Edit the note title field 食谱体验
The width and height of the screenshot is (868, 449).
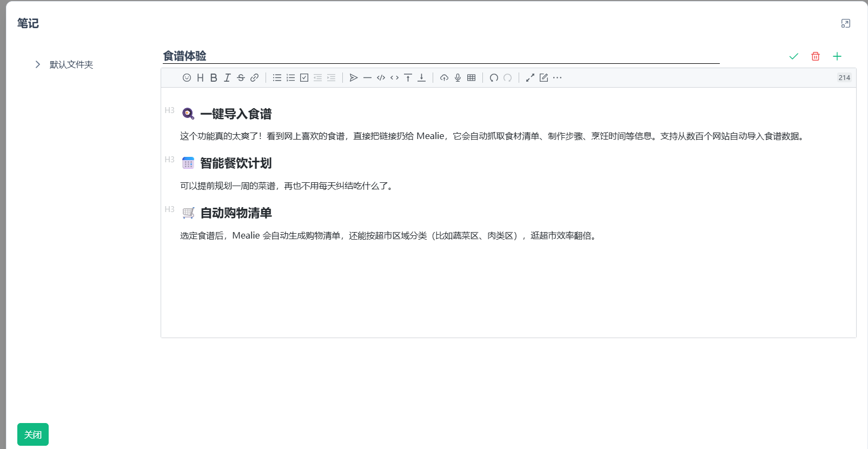tap(441, 56)
